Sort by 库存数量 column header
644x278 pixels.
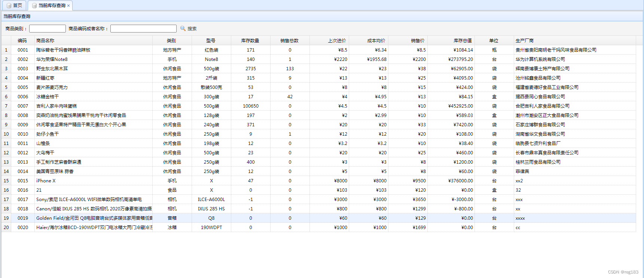tap(250, 40)
